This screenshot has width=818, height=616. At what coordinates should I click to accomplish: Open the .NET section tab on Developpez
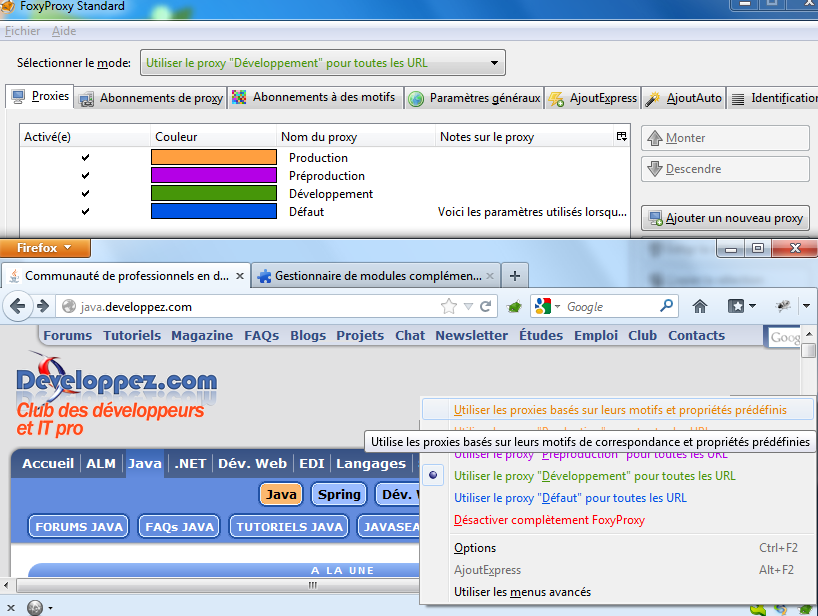(x=190, y=463)
